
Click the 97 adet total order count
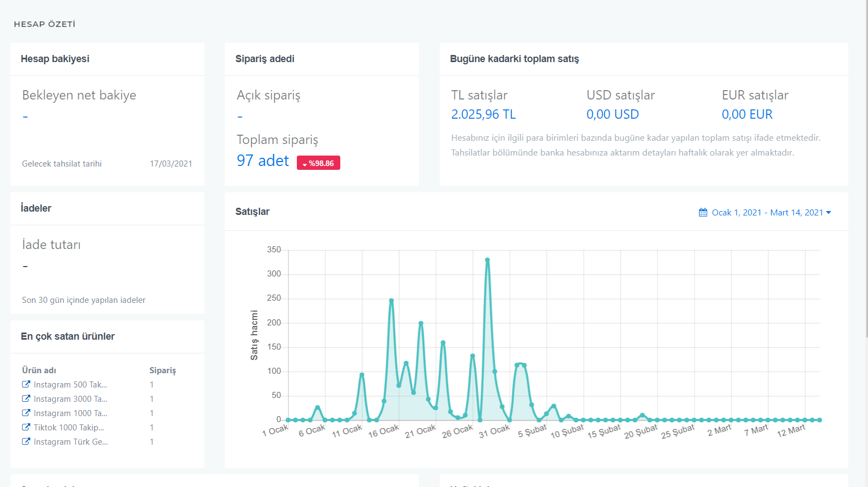pyautogui.click(x=263, y=161)
